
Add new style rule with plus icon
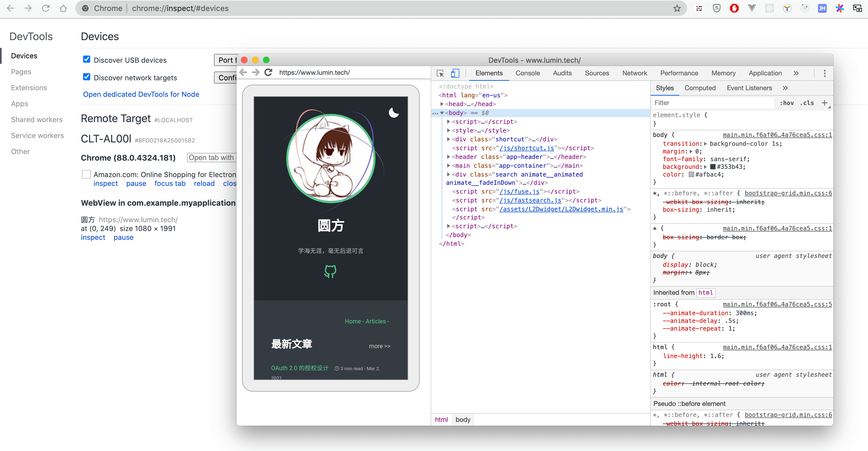pyautogui.click(x=824, y=103)
